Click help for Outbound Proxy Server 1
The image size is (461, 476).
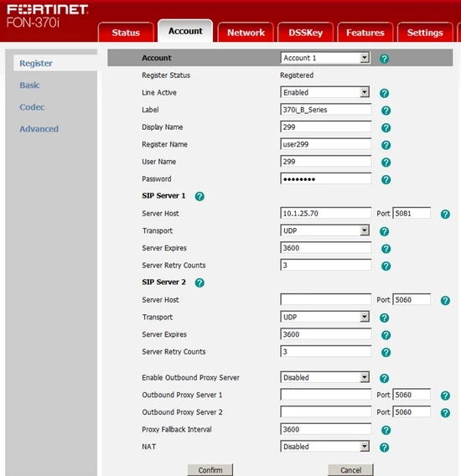tap(445, 396)
